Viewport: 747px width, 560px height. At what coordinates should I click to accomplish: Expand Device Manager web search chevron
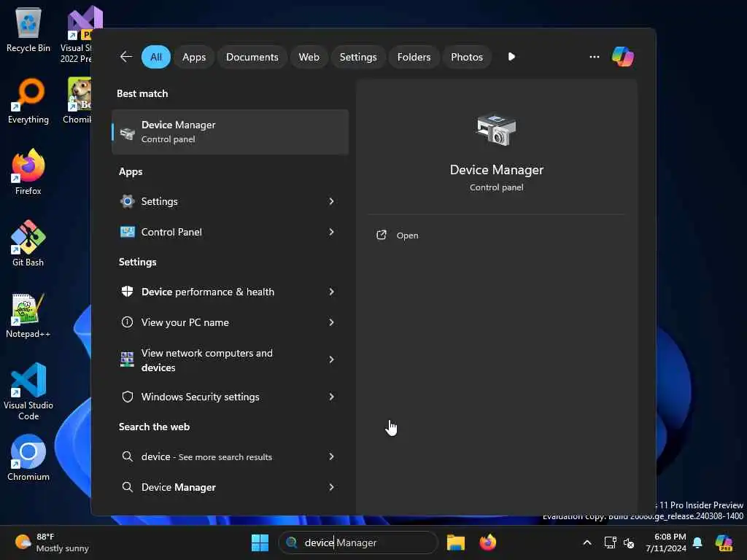pyautogui.click(x=332, y=487)
